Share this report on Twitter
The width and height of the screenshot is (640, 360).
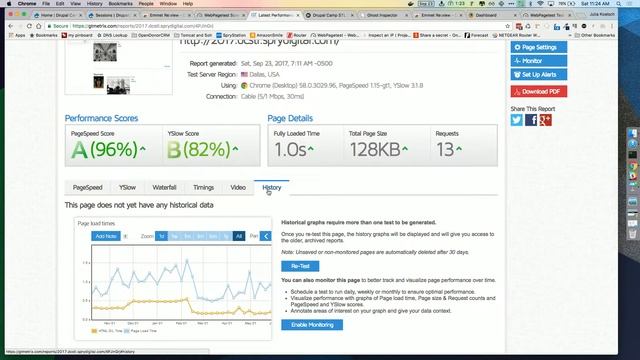tap(516, 120)
